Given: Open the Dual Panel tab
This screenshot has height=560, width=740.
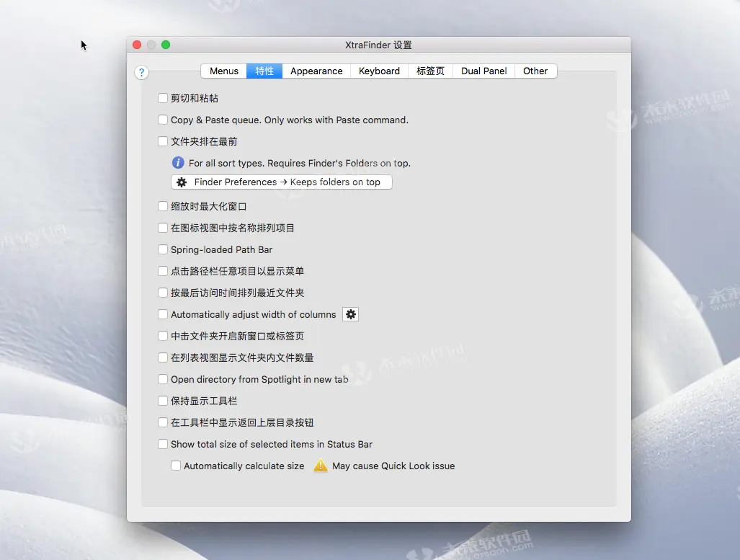Looking at the screenshot, I should point(483,71).
